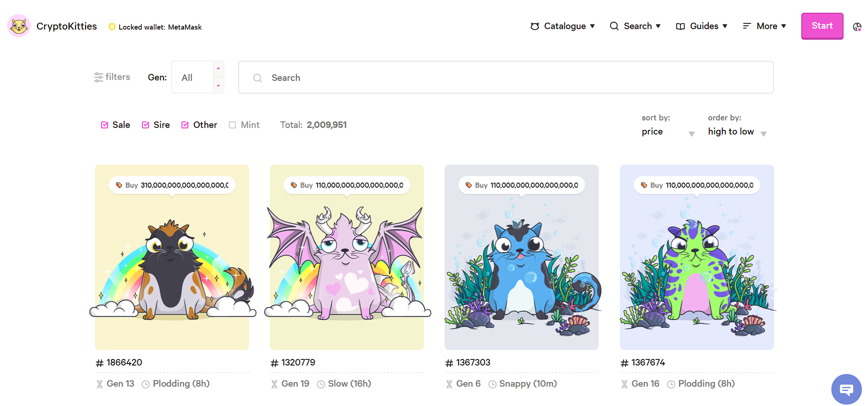Click the Catalogue cat icon
The width and height of the screenshot is (868, 406).
[x=535, y=26]
